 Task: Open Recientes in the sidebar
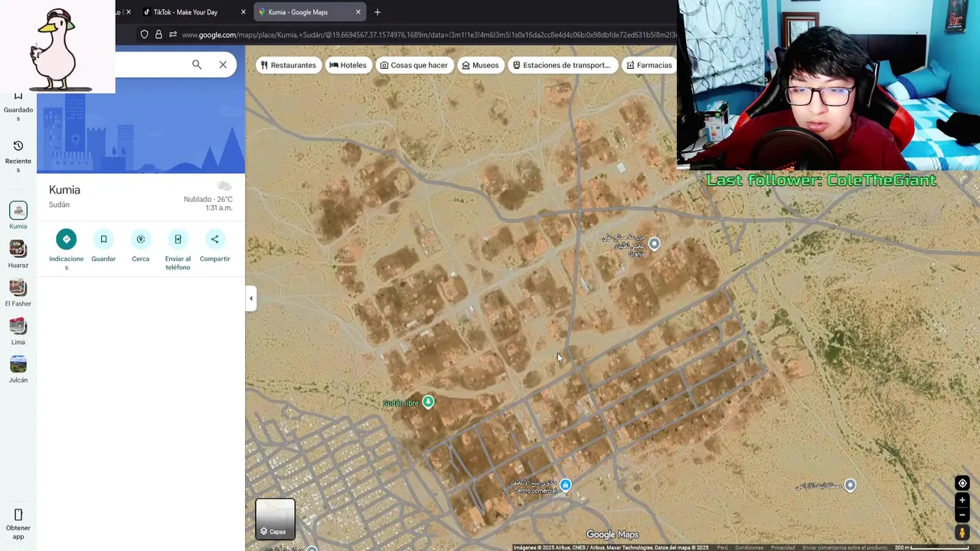tap(18, 156)
